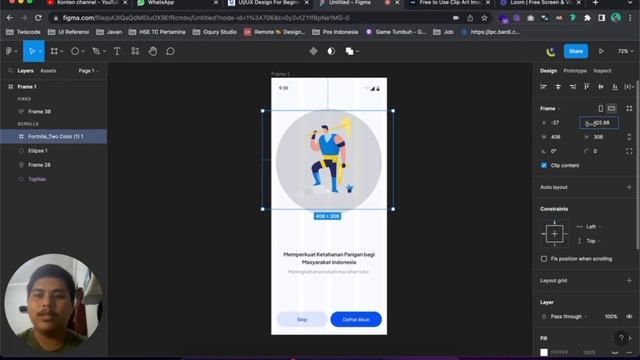Click the Mask icon in toolbar
Image resolution: width=640 pixels, height=360 pixels.
click(331, 51)
